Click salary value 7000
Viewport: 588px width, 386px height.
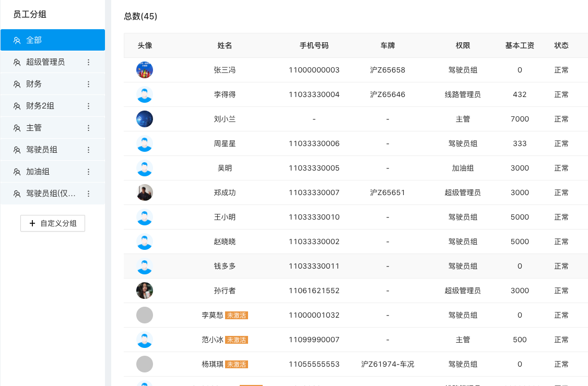coord(520,119)
